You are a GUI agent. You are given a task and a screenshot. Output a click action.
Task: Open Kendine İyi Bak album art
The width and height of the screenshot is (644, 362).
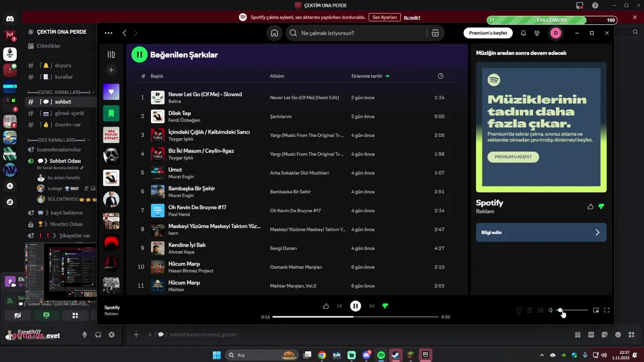click(x=158, y=248)
